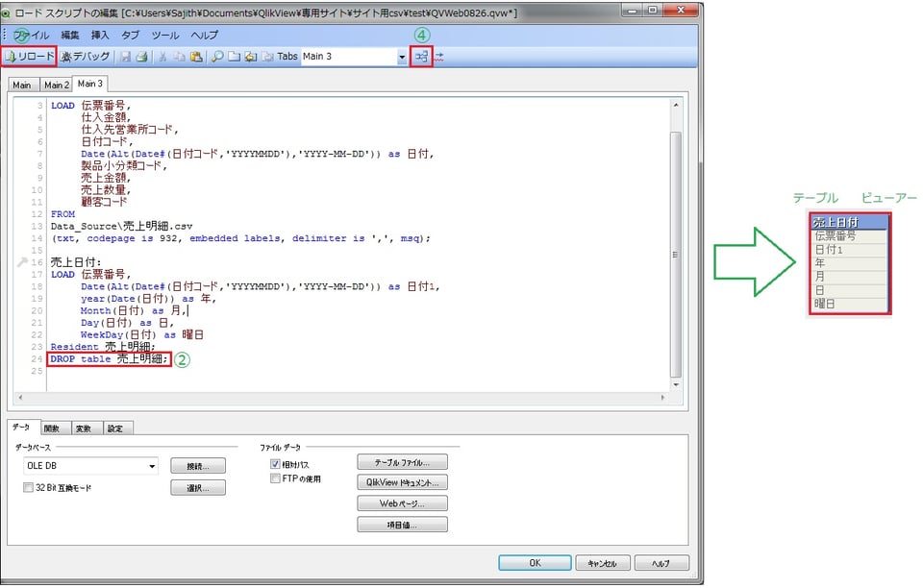
Task: Switch to the Main 2 script tab
Action: [x=56, y=84]
